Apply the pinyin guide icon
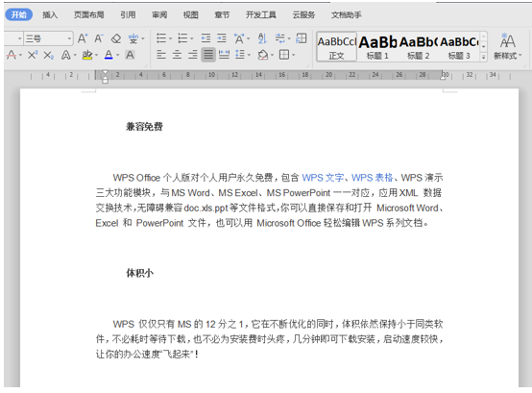Viewport: 532px width, 393px height. [x=133, y=38]
